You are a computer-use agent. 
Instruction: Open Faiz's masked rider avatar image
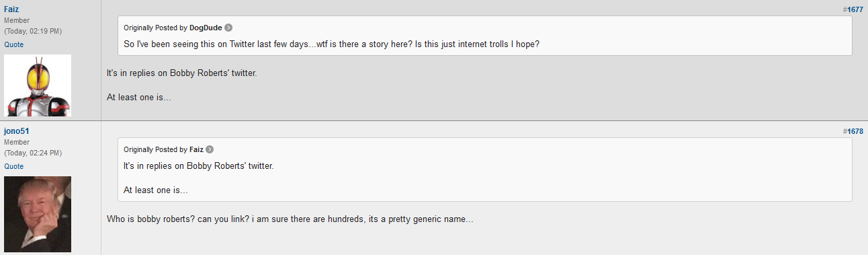pyautogui.click(x=38, y=85)
